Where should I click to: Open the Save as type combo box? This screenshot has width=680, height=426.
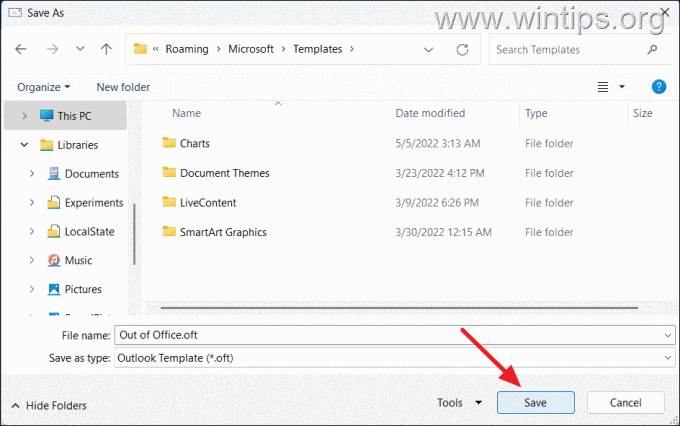coord(395,358)
